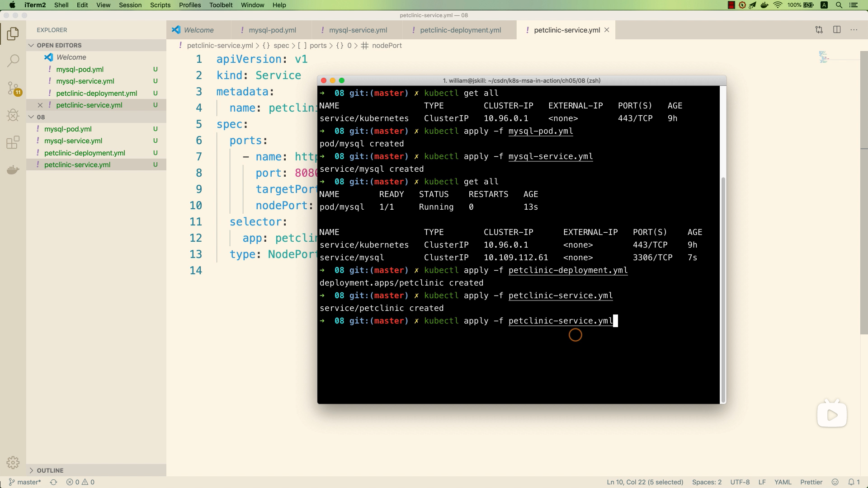
Task: Select mysql-pod.yml in Open Editors
Action: coord(96,69)
